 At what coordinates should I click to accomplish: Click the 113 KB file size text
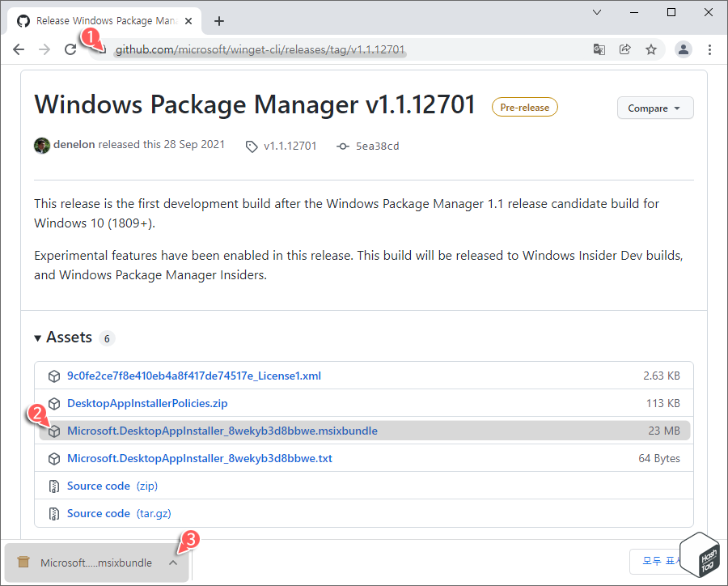[663, 403]
